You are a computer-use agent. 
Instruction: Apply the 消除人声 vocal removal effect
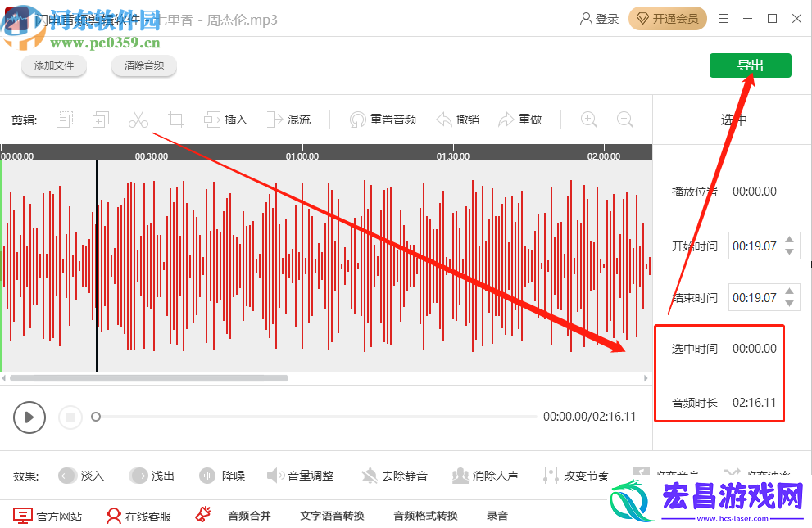(x=485, y=476)
